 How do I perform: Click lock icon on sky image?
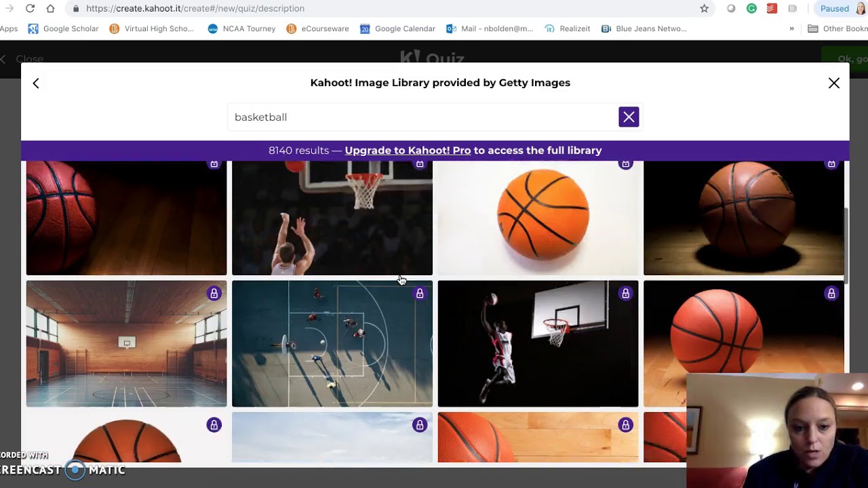coord(420,425)
